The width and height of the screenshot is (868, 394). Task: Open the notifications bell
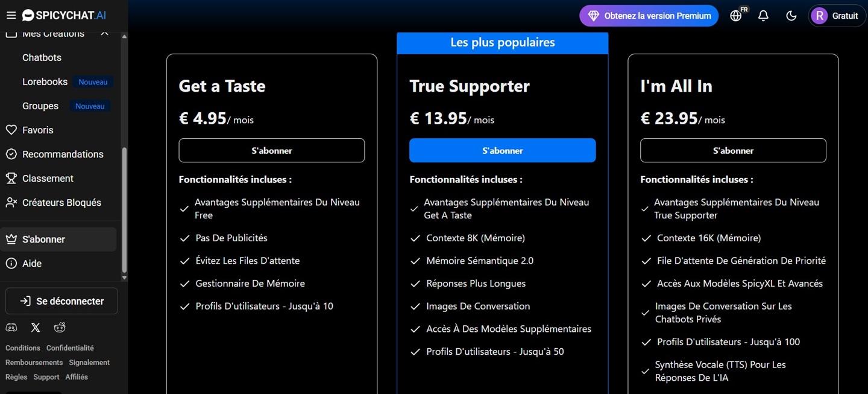(763, 16)
